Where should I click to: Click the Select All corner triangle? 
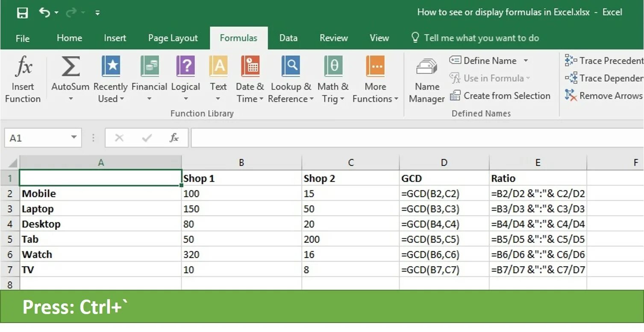pos(12,163)
